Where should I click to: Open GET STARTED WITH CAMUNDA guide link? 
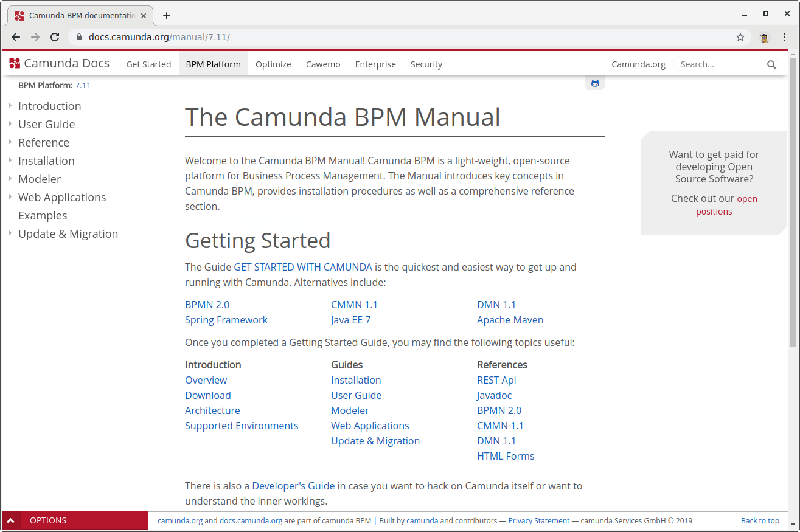coord(303,267)
